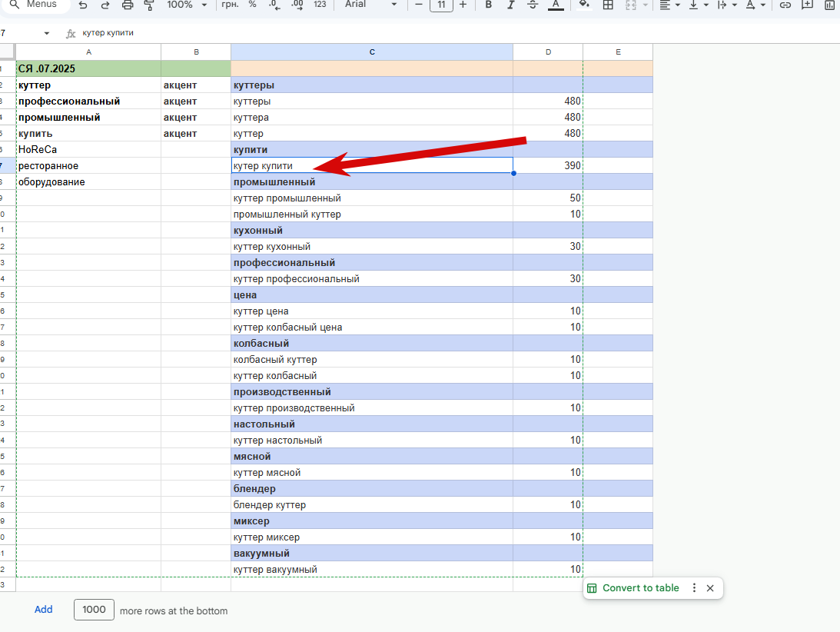Click the 1000 rows count field
This screenshot has width=840, height=632.
(x=94, y=610)
